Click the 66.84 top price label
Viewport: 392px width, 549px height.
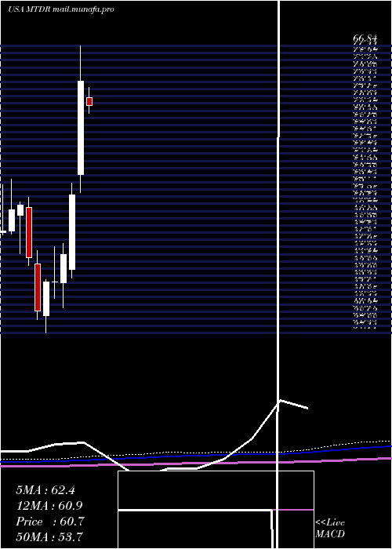click(367, 38)
